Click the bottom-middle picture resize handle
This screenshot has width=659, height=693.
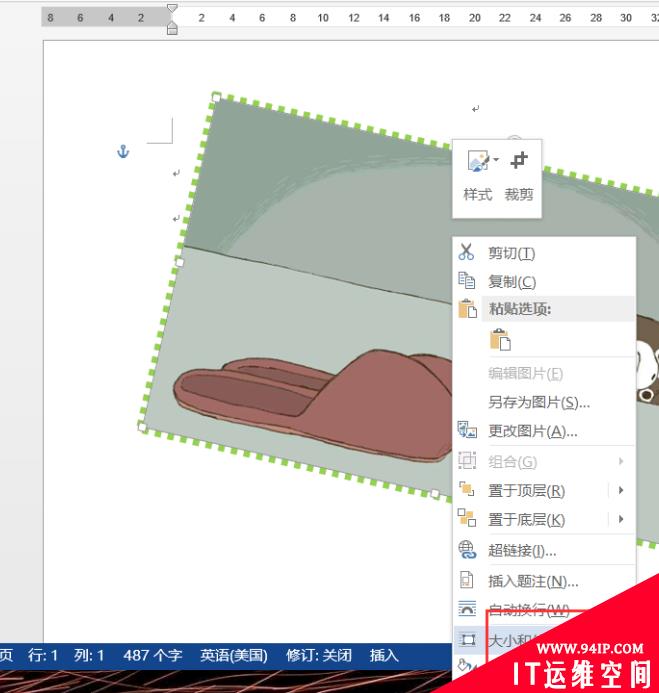click(434, 493)
